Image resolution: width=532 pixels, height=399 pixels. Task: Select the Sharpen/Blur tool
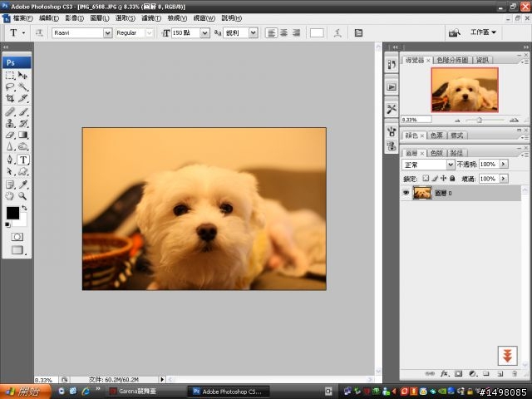(10, 146)
